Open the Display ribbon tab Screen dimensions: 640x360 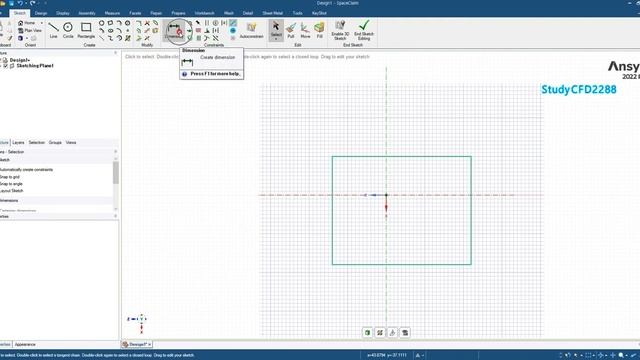pyautogui.click(x=62, y=13)
